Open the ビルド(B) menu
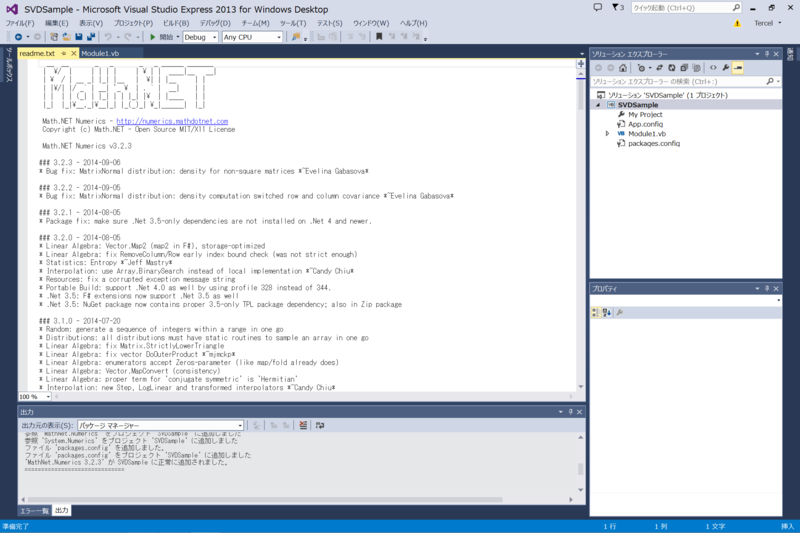The width and height of the screenshot is (800, 533). coord(176,23)
